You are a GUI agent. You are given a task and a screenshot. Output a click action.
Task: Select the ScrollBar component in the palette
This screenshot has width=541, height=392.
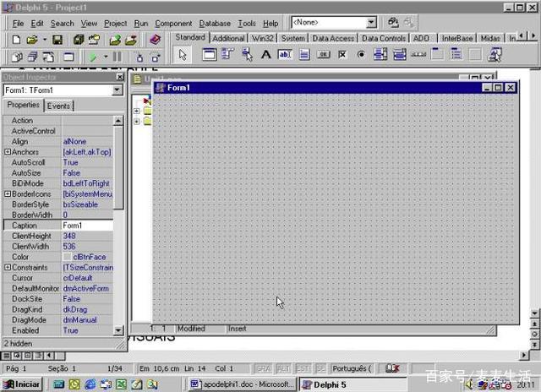(x=418, y=54)
